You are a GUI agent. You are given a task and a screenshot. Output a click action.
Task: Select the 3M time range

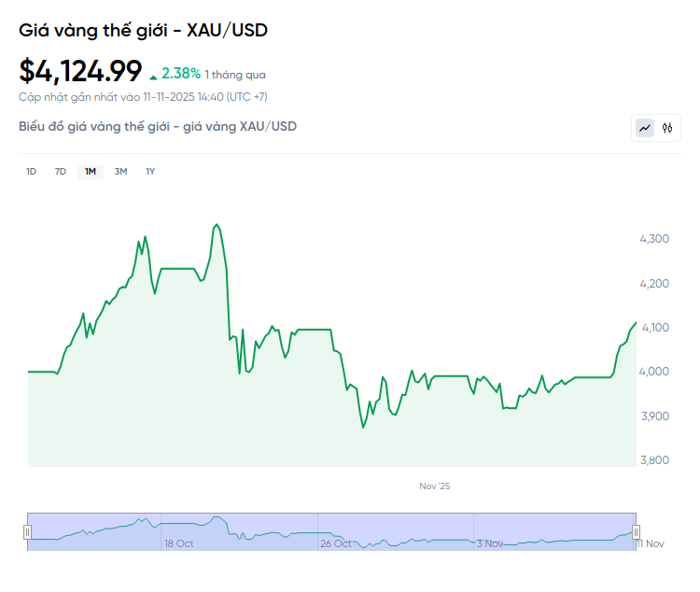120,171
